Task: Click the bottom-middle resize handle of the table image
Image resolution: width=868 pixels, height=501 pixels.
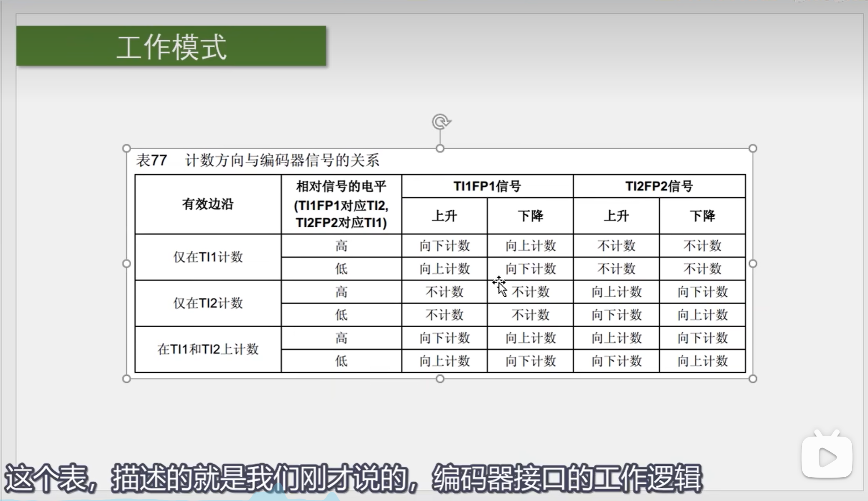Action: (440, 379)
